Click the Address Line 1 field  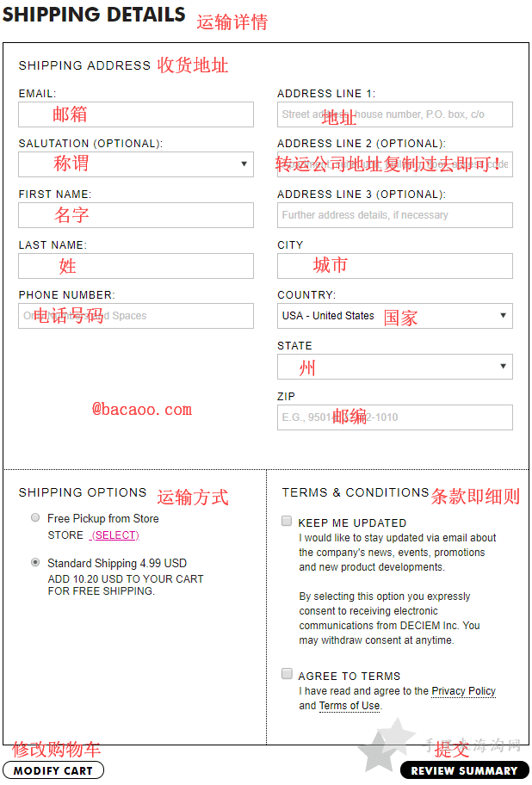coord(395,114)
